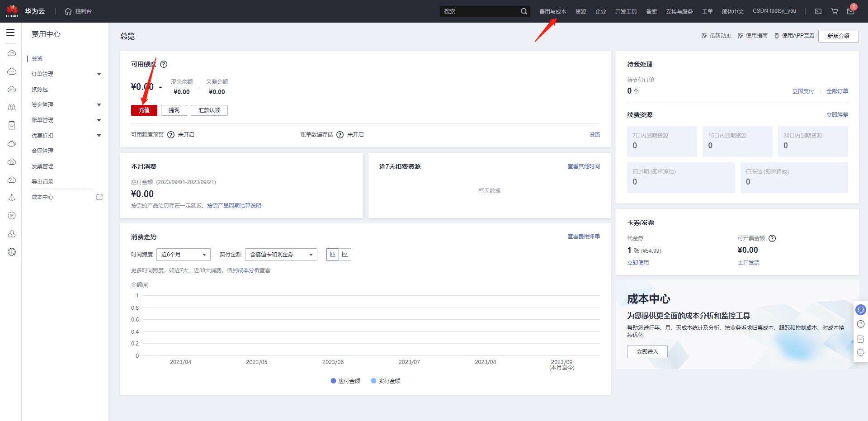Open 备案 in top navigation
Image resolution: width=868 pixels, height=421 pixels.
pos(651,11)
